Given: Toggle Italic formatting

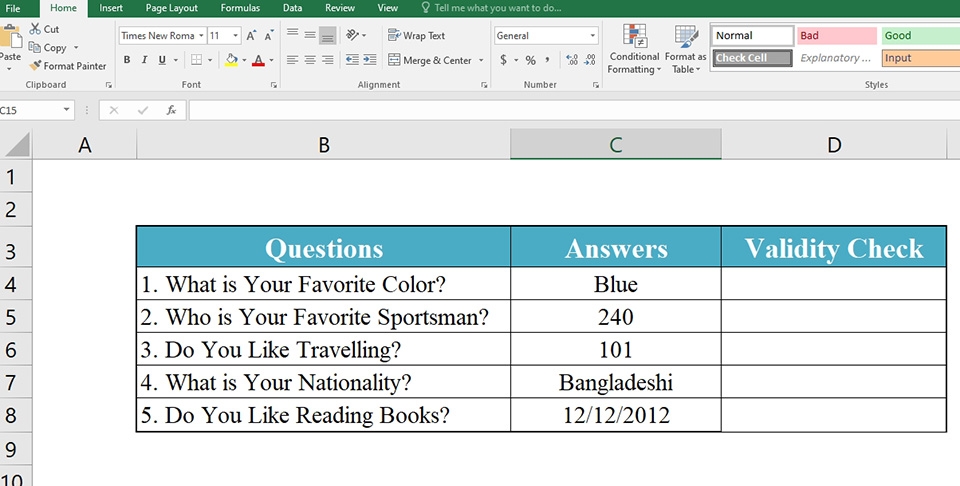Looking at the screenshot, I should (144, 60).
